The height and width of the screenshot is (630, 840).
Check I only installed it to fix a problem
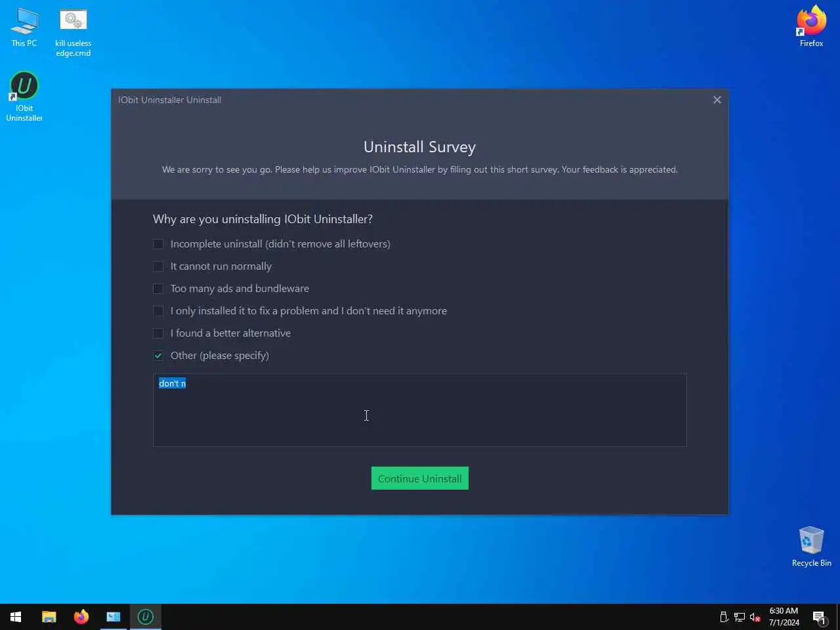(158, 311)
